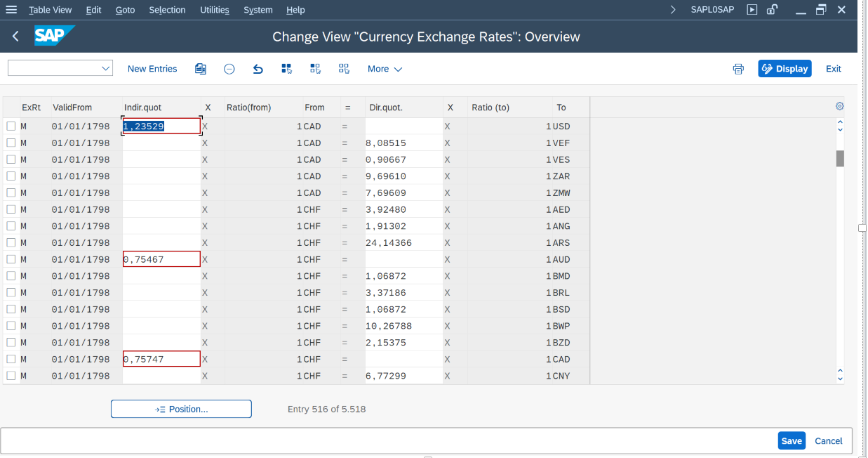Click the vertical scrollbar thumb of the table
868x458 pixels.
point(840,158)
